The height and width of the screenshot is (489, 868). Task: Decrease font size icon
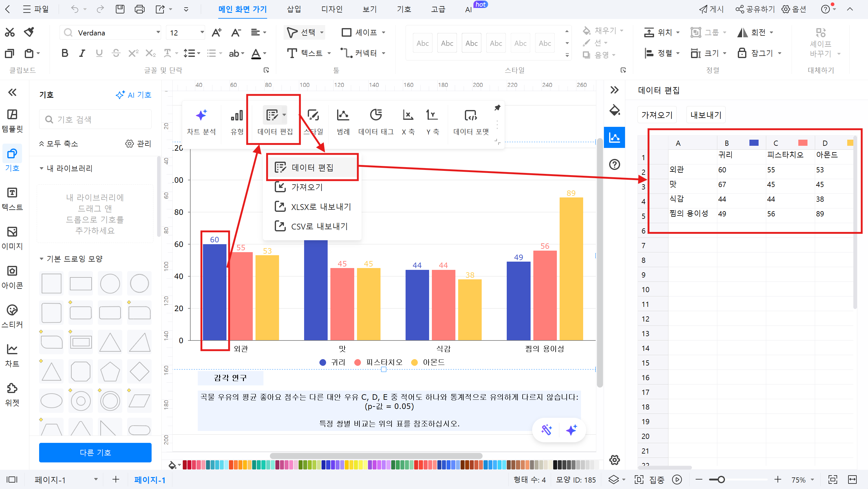point(236,33)
